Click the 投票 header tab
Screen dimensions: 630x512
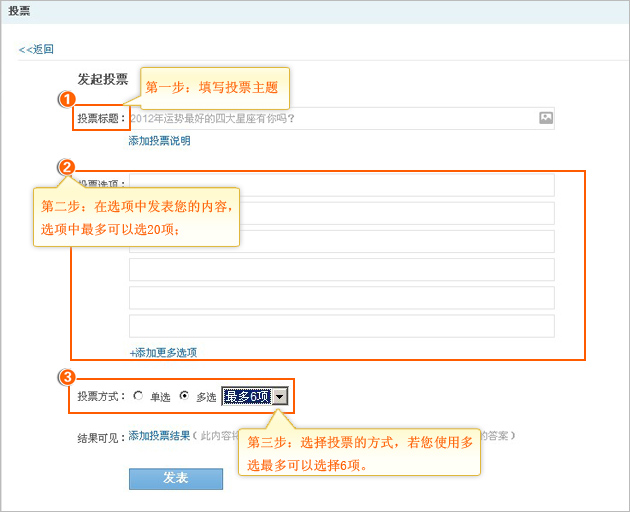(x=19, y=11)
